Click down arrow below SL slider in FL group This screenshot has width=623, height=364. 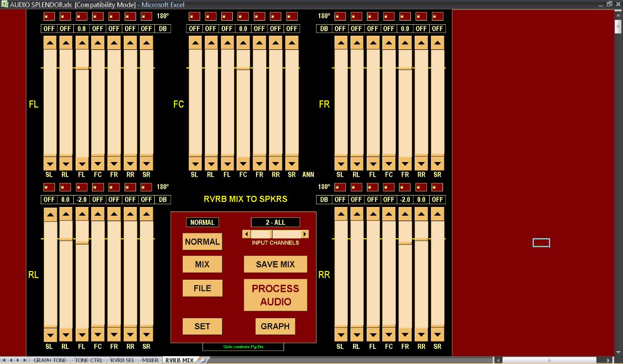click(49, 164)
